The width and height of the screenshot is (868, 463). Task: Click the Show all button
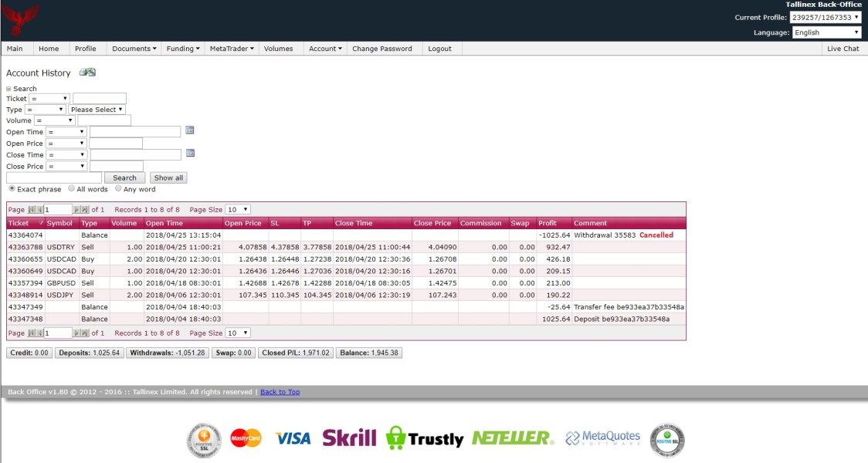click(x=168, y=177)
